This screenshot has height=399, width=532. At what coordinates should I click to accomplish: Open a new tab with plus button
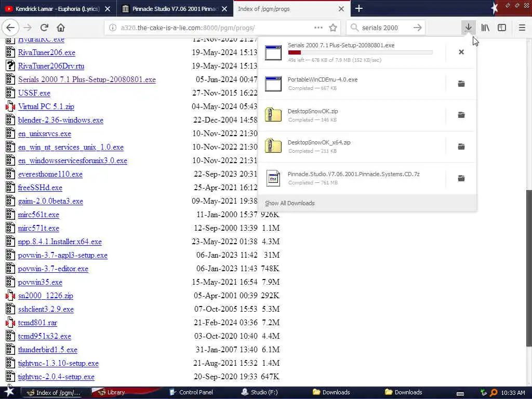pyautogui.click(x=359, y=8)
